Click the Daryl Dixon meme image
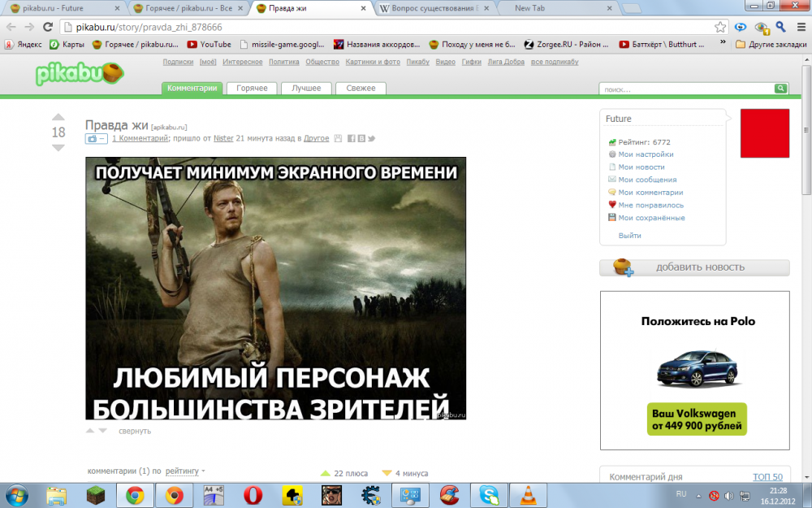 [x=275, y=289]
